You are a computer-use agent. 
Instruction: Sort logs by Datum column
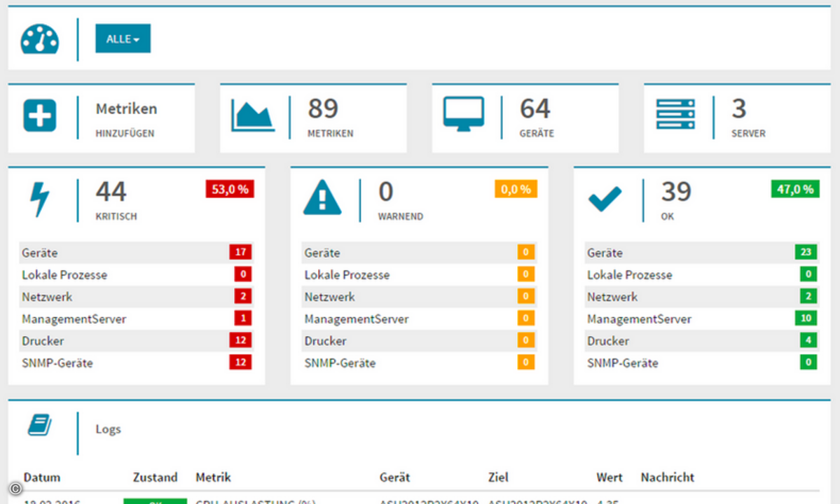click(42, 477)
